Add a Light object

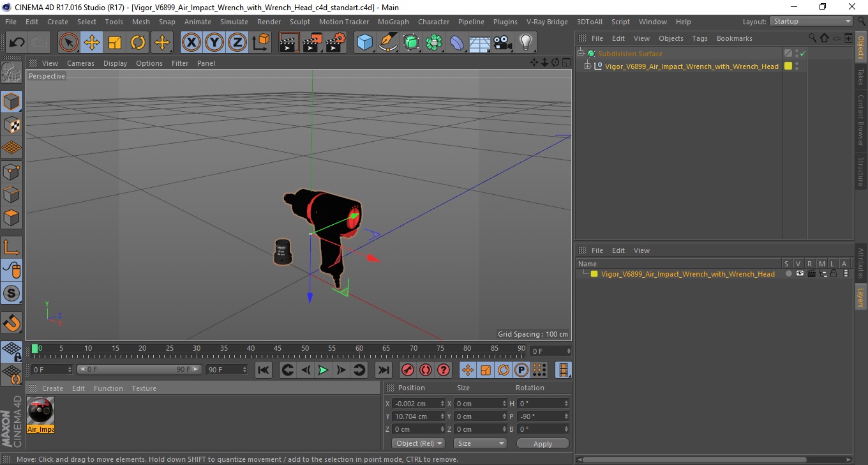526,43
